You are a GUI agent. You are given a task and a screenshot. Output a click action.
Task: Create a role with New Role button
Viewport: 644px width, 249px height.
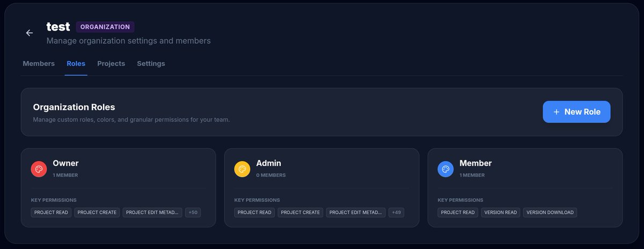coord(576,112)
